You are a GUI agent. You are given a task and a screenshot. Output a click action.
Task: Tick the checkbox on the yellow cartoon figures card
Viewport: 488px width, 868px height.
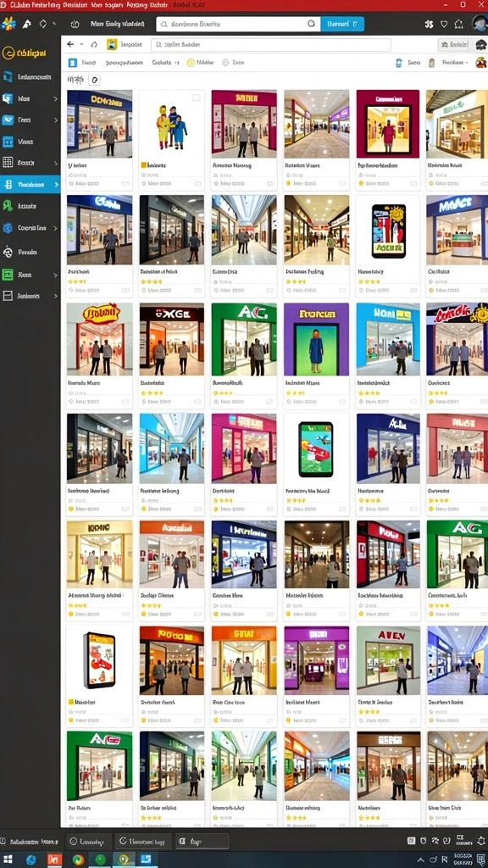click(x=197, y=97)
